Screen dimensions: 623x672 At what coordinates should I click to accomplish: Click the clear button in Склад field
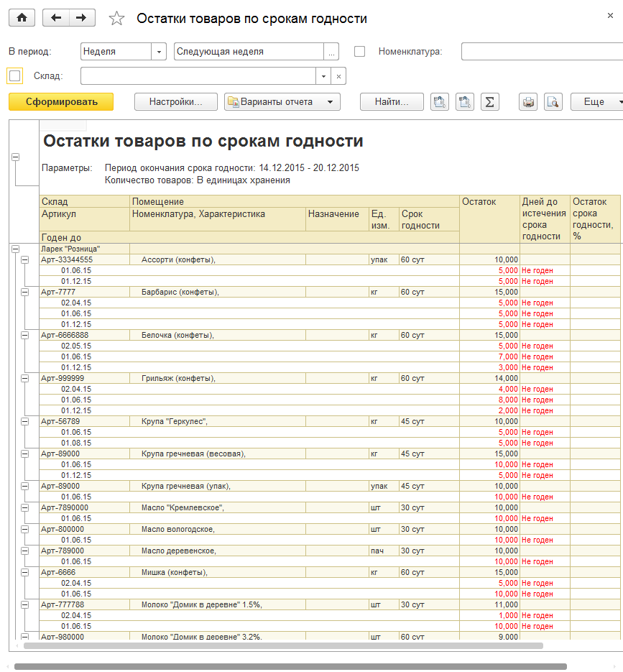[x=339, y=76]
